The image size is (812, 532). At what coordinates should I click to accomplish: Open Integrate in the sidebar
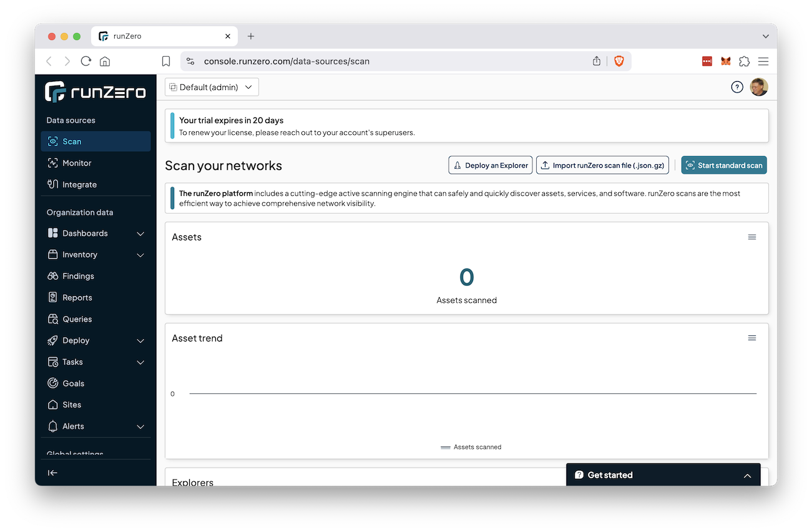click(x=95, y=184)
